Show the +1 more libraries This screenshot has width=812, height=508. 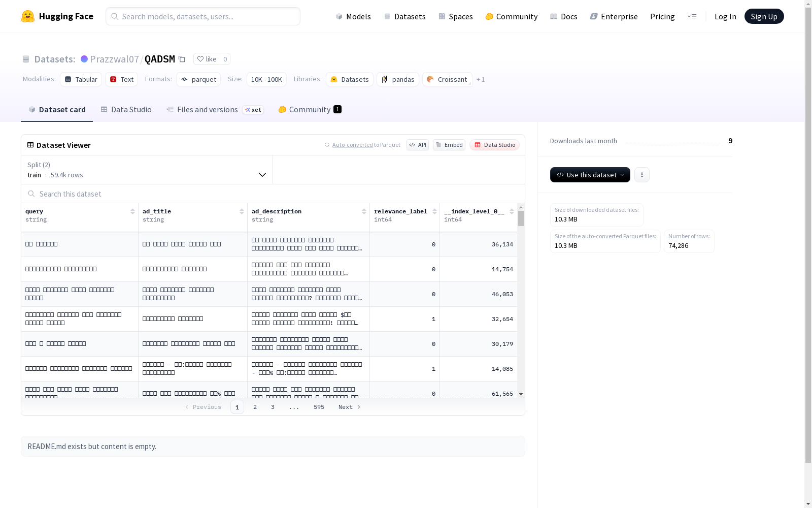481,79
